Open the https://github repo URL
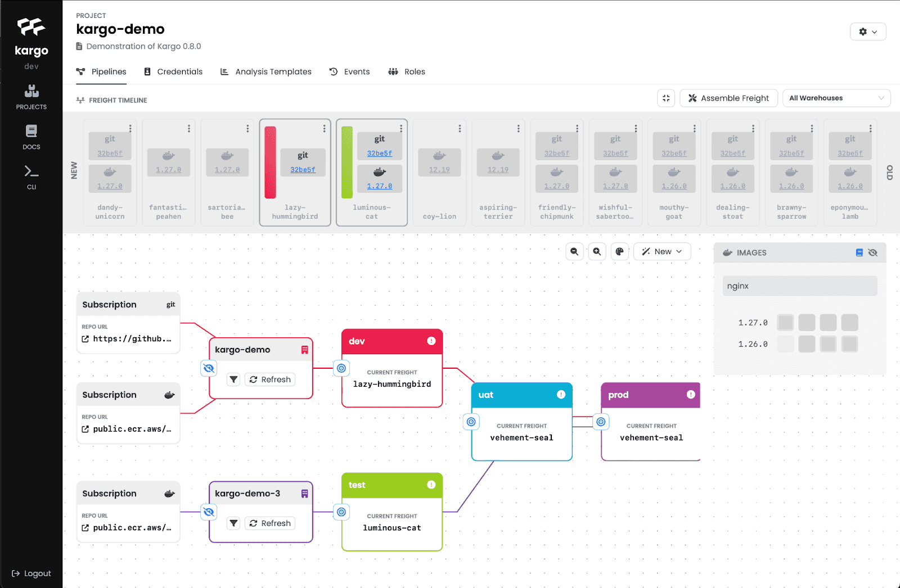900x588 pixels. point(132,339)
